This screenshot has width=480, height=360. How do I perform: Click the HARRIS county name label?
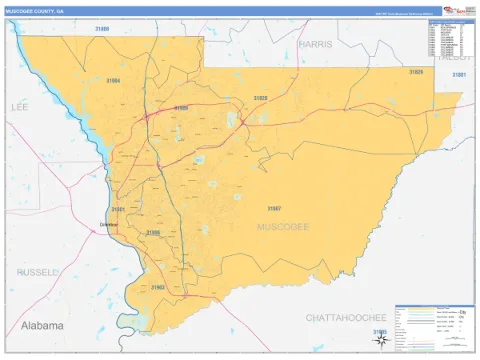(315, 44)
